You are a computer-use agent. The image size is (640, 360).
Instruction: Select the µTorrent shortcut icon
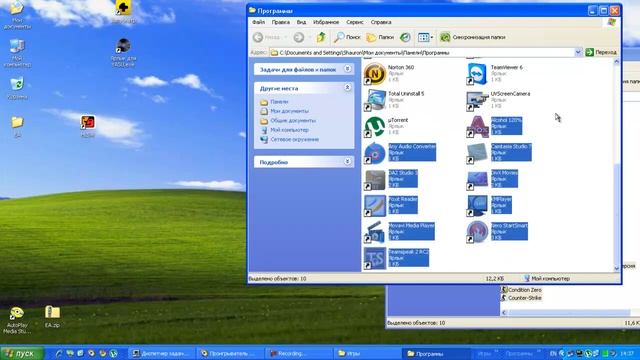(x=375, y=127)
